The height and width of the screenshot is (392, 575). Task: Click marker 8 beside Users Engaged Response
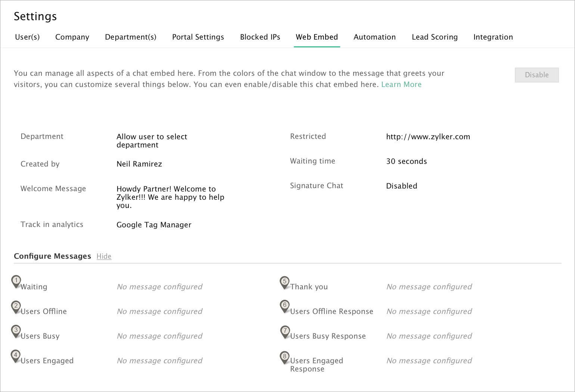click(285, 357)
